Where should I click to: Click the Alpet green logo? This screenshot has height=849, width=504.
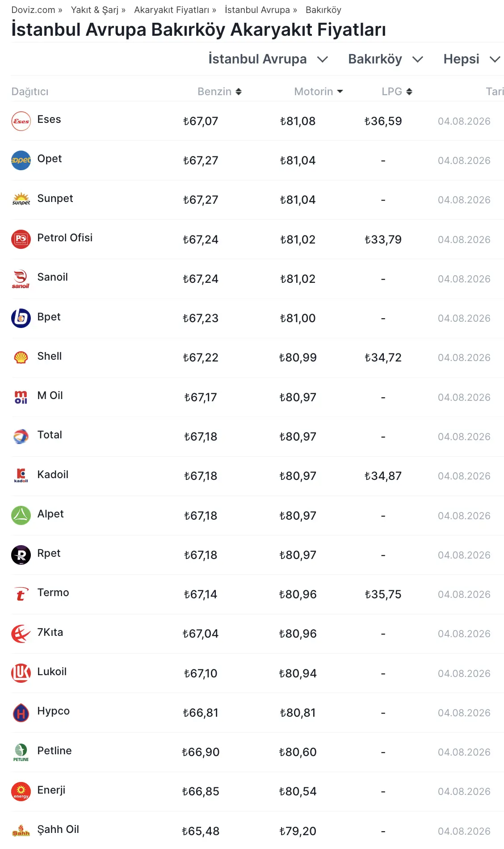point(21,515)
